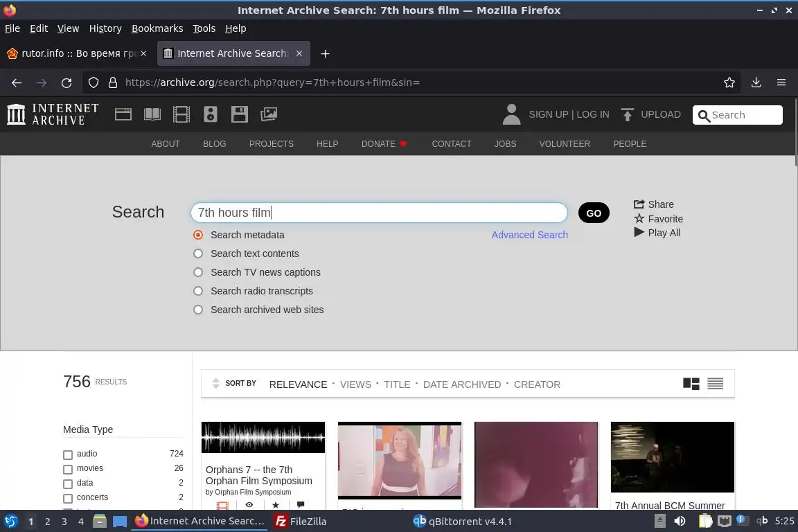Open the Tools menu
This screenshot has height=532, width=798.
coord(204,28)
